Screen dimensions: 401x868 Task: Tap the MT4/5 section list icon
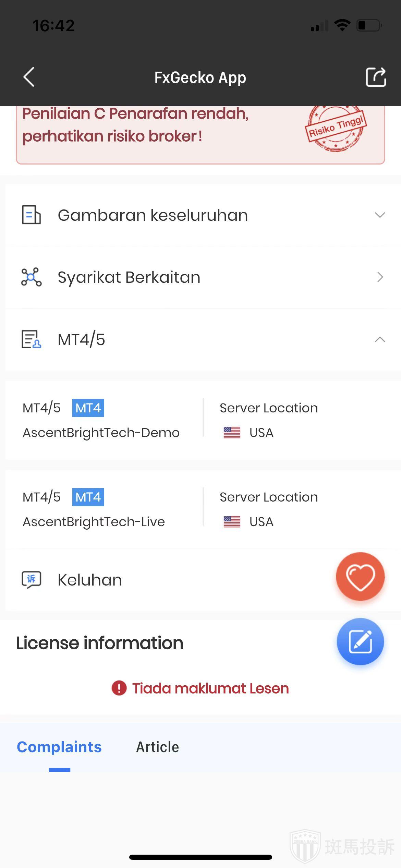pos(31,339)
